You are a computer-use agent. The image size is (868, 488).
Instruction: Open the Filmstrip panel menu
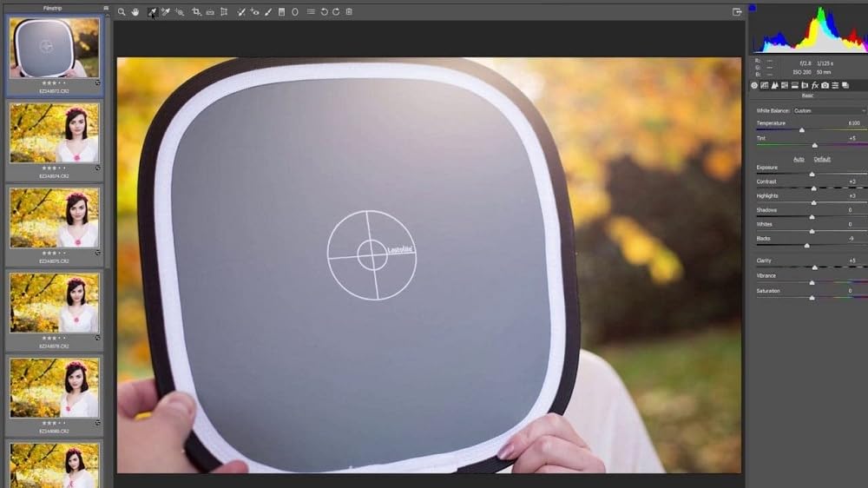coord(106,7)
